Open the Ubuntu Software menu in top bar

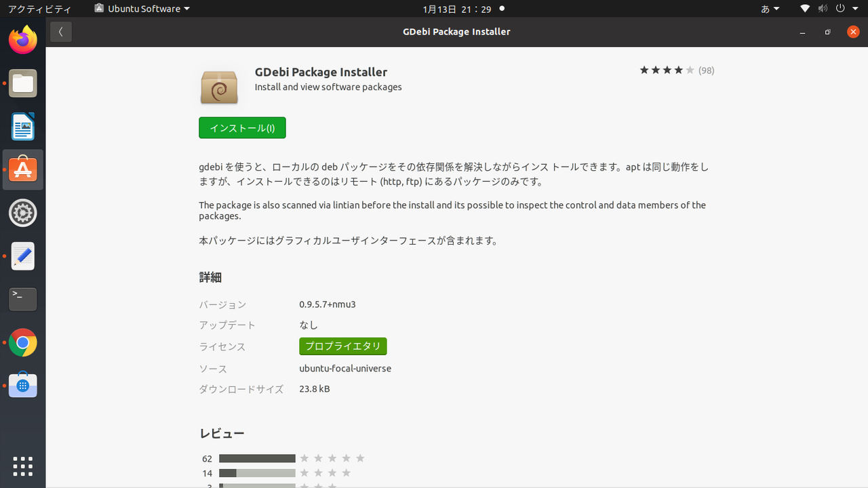click(141, 9)
